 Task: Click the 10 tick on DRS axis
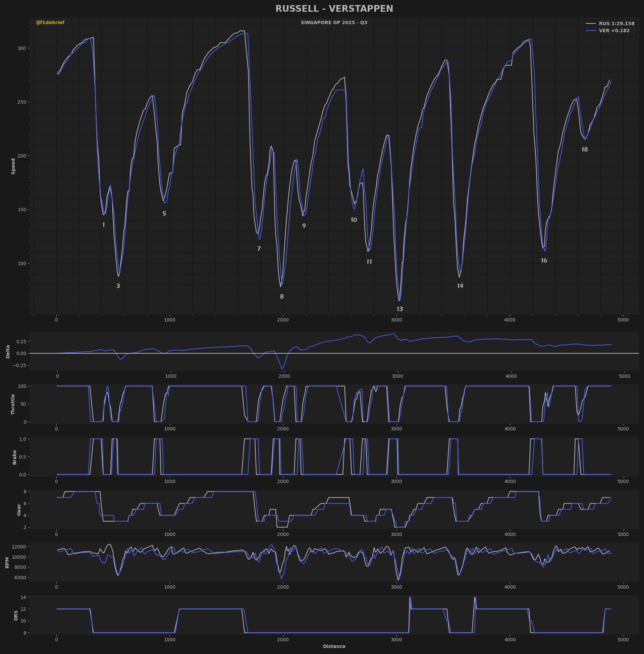[23, 621]
